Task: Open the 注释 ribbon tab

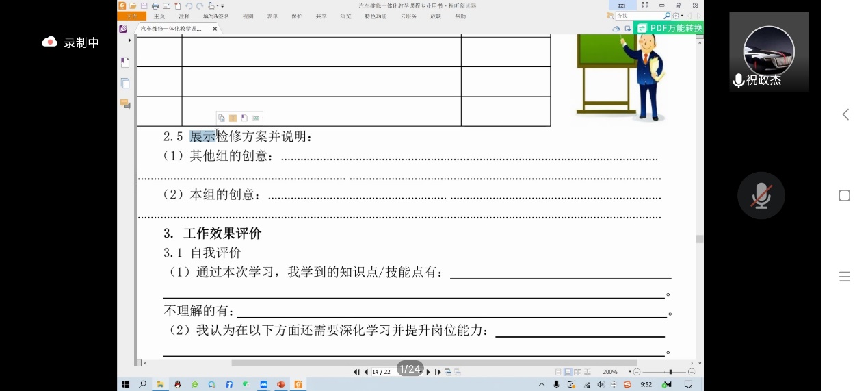Action: point(184,16)
